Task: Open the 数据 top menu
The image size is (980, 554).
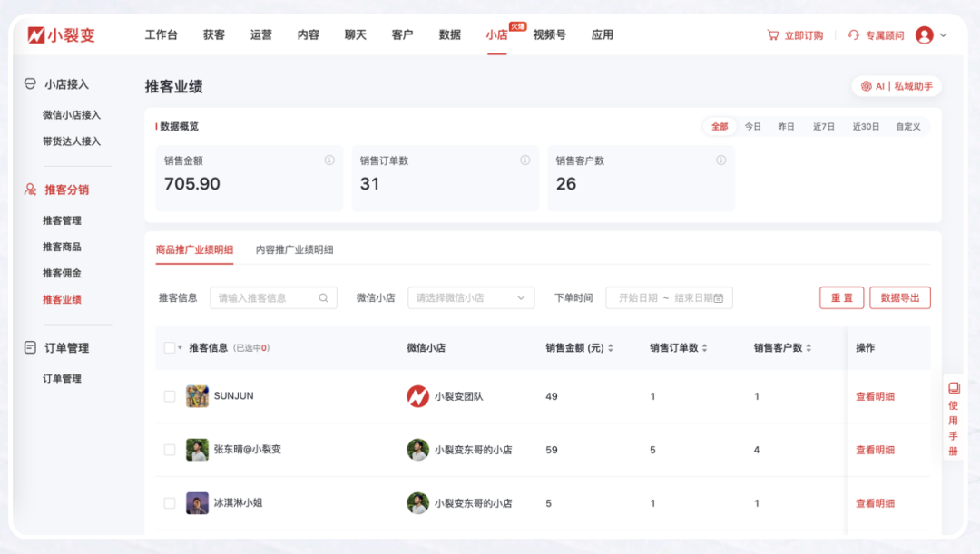Action: [x=449, y=35]
